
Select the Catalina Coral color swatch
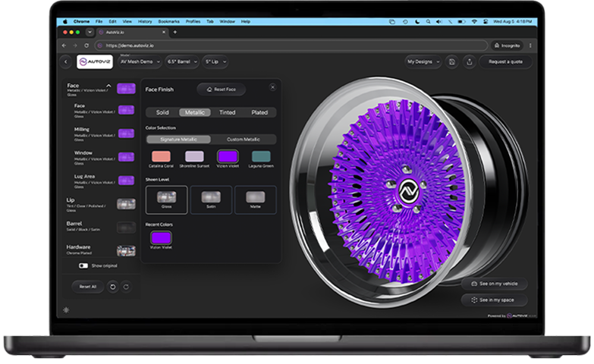click(161, 156)
